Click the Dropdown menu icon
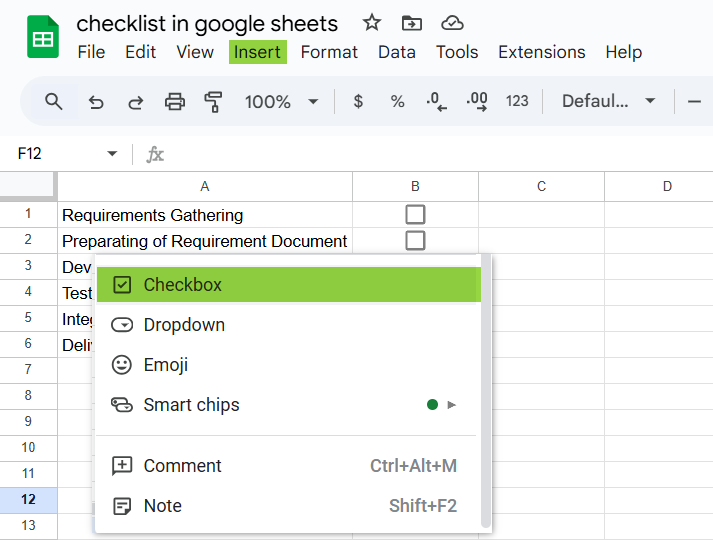This screenshot has width=713, height=540. pos(122,325)
